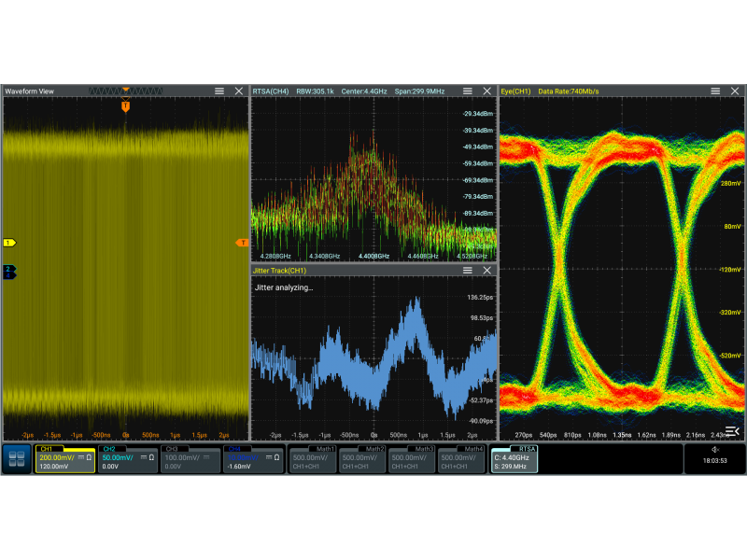
Task: Open the Jitter Track panel menu
Action: pos(467,270)
